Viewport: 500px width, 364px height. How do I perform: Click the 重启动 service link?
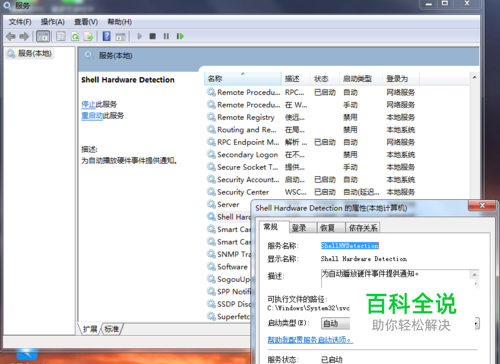(x=92, y=116)
